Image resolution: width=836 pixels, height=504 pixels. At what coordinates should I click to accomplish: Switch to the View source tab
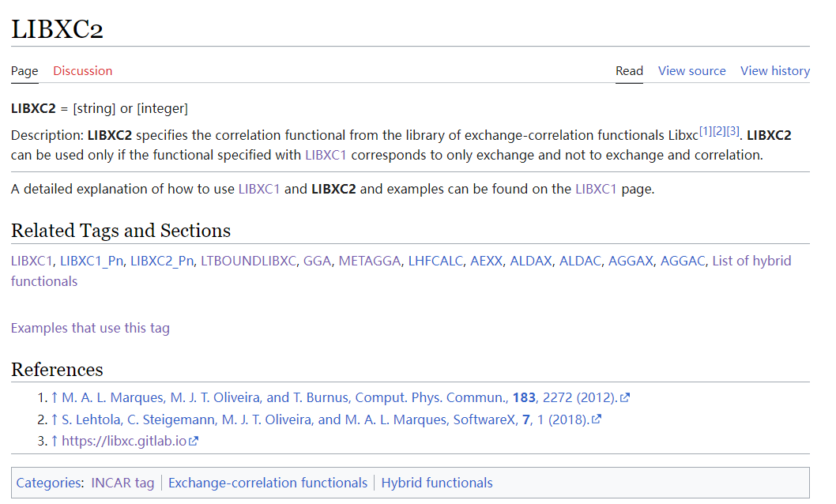[x=691, y=71]
